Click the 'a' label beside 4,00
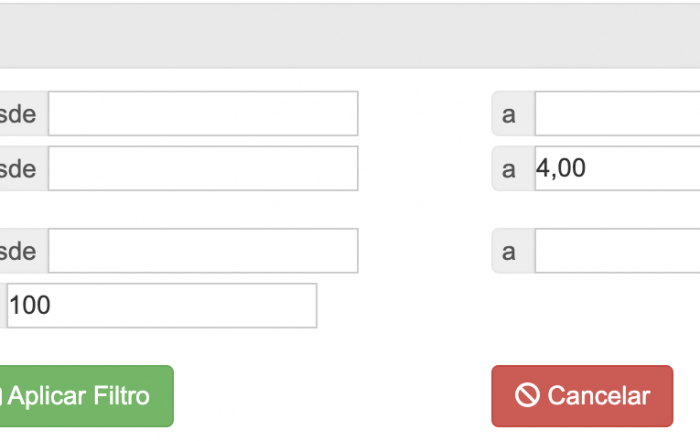700x441 pixels. [x=510, y=169]
